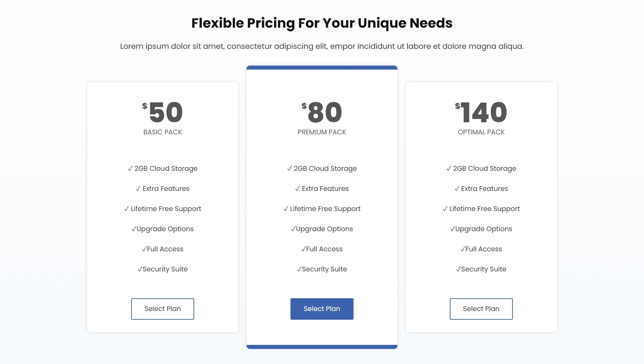
Task: Click the PREMIUM PACK title
Action: (x=322, y=132)
